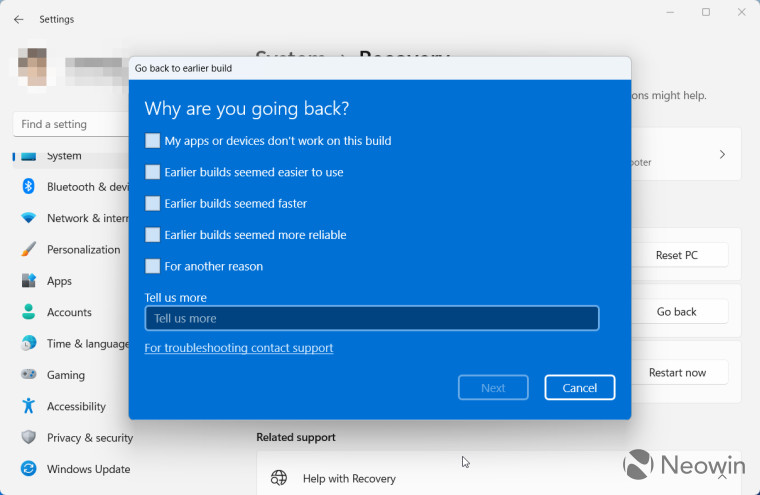Maximize the Settings window
This screenshot has width=760, height=495.
pyautogui.click(x=706, y=12)
